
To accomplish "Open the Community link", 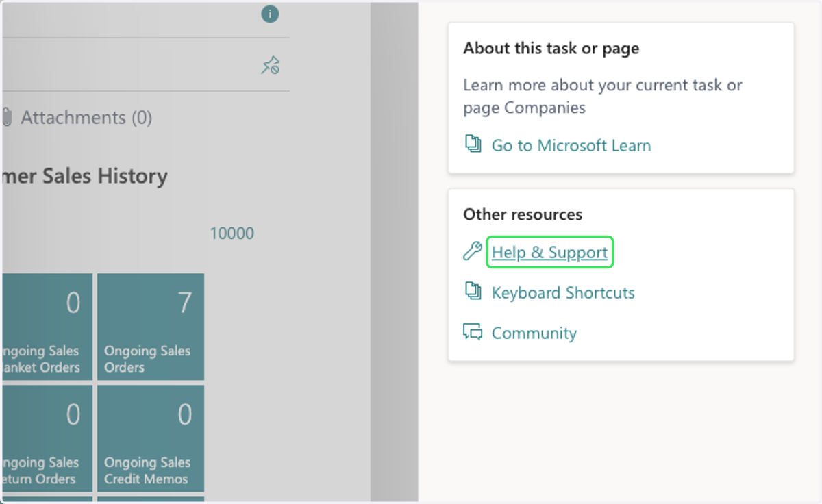I will click(x=534, y=333).
